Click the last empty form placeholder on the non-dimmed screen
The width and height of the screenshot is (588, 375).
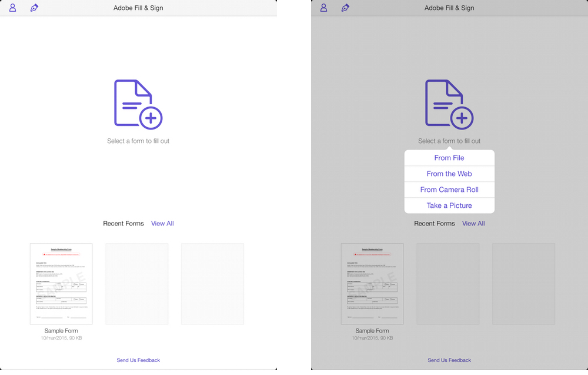[212, 284]
